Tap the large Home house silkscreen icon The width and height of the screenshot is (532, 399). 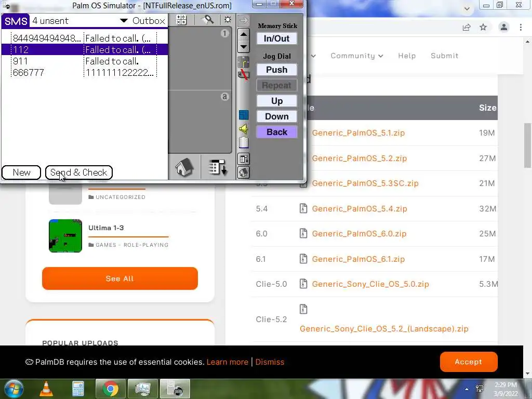(x=184, y=167)
